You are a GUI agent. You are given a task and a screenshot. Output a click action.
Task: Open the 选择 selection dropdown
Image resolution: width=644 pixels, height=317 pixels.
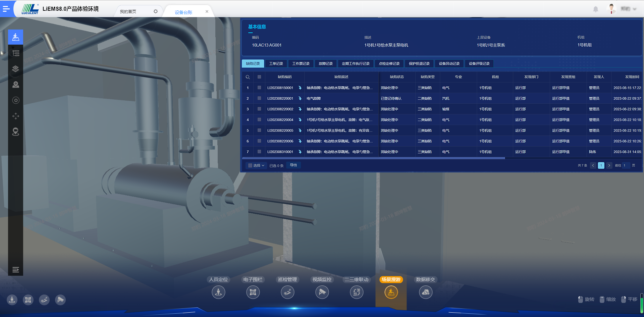(x=257, y=165)
